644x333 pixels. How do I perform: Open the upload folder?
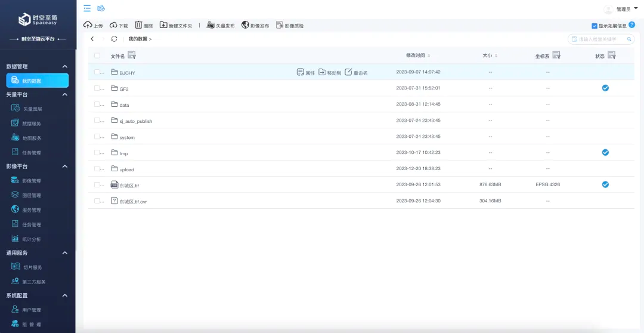[x=126, y=169]
